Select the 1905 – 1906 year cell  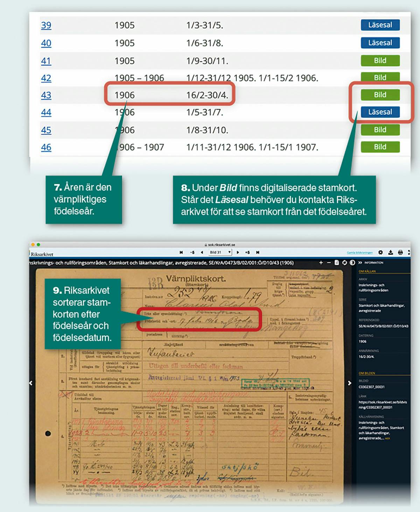coord(139,78)
